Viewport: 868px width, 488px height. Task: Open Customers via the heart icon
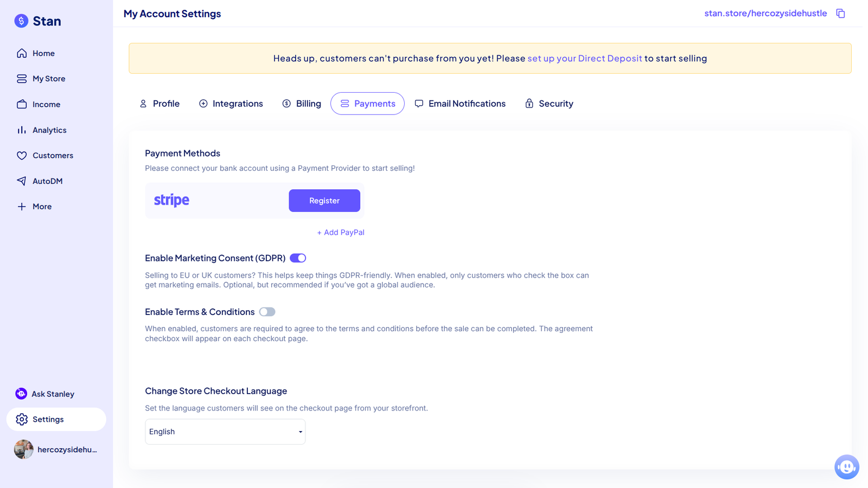click(22, 156)
